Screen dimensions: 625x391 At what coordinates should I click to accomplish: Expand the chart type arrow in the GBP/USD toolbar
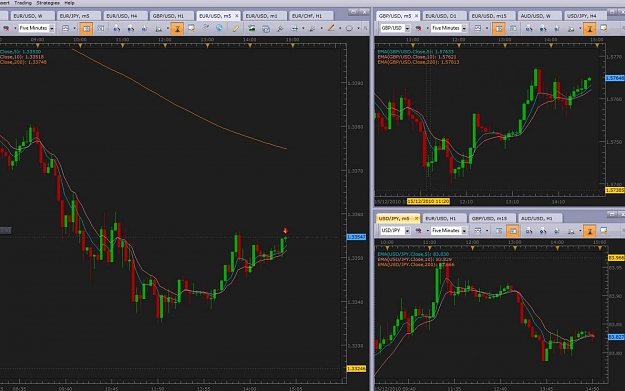pyautogui.click(x=486, y=28)
